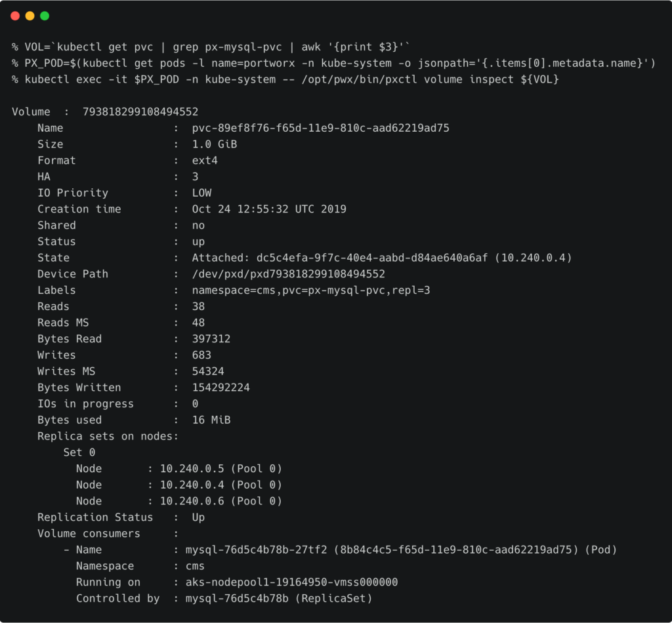Click the Replication Status Up value
Viewport: 672px width, 623px height.
tap(198, 517)
